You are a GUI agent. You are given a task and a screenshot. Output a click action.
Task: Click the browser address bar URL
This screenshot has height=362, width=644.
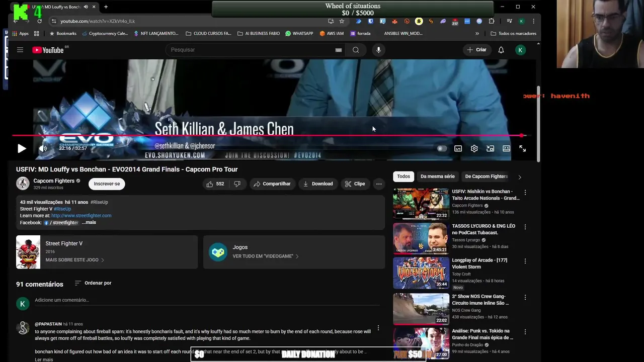pyautogui.click(x=98, y=21)
